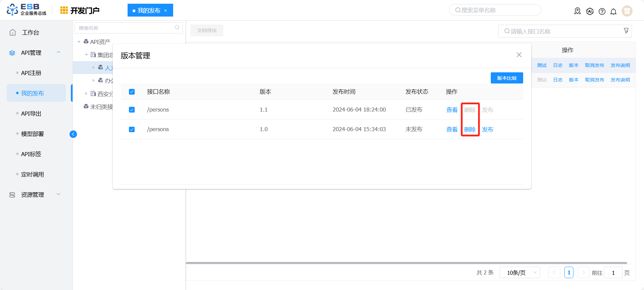Click the 文档导出 button

pyautogui.click(x=207, y=30)
